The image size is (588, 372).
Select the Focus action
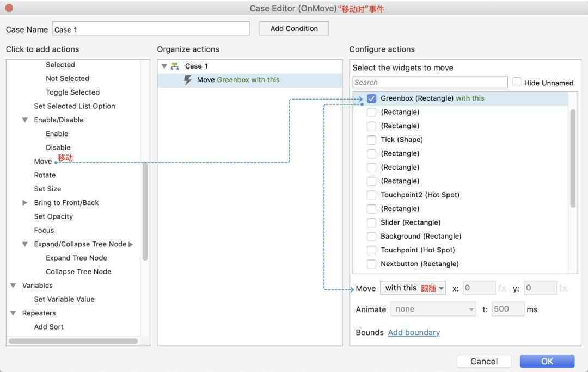[44, 231]
